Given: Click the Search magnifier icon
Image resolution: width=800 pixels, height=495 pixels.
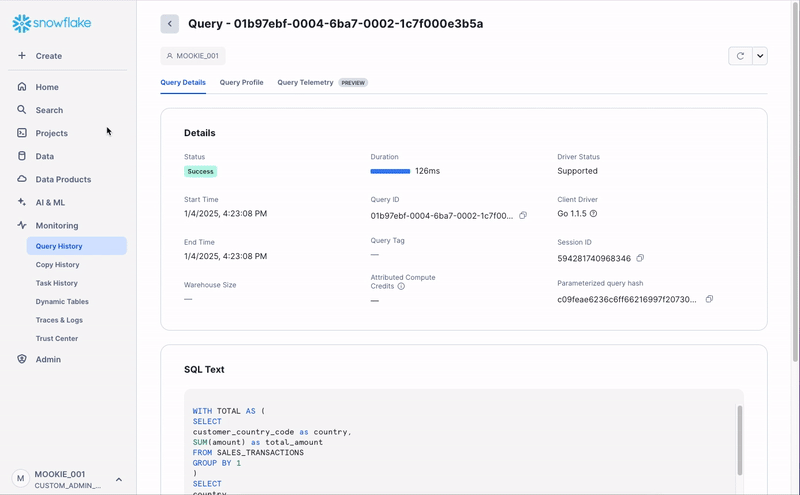Looking at the screenshot, I should pyautogui.click(x=21, y=110).
